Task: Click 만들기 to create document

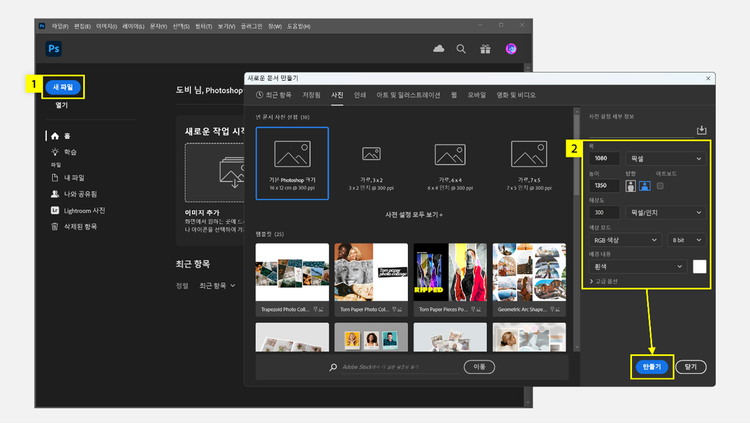Action: tap(652, 367)
